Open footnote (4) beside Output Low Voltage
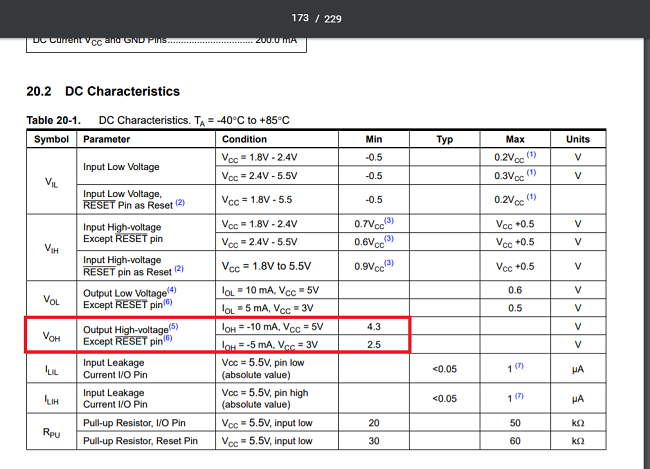Viewport: 650px width, 469px height. coord(172,289)
